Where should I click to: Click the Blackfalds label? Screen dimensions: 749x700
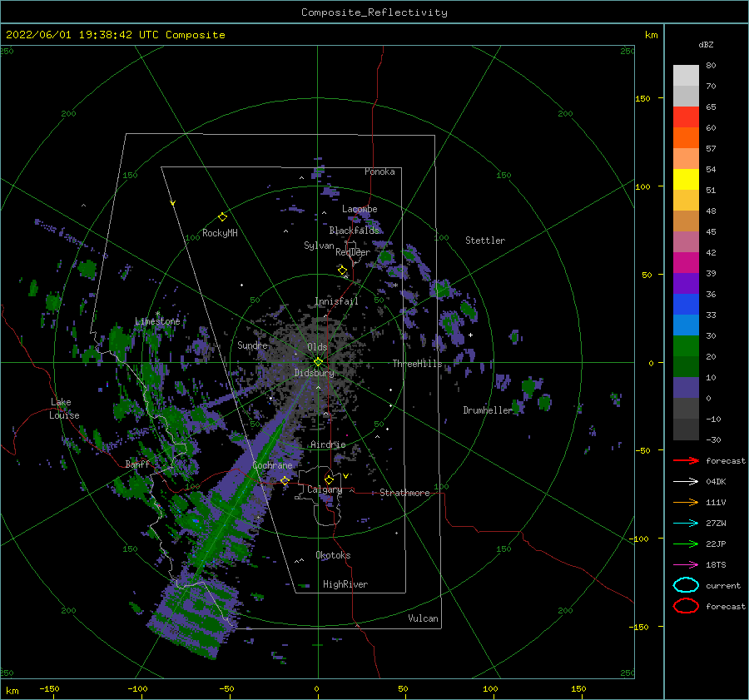pyautogui.click(x=354, y=231)
